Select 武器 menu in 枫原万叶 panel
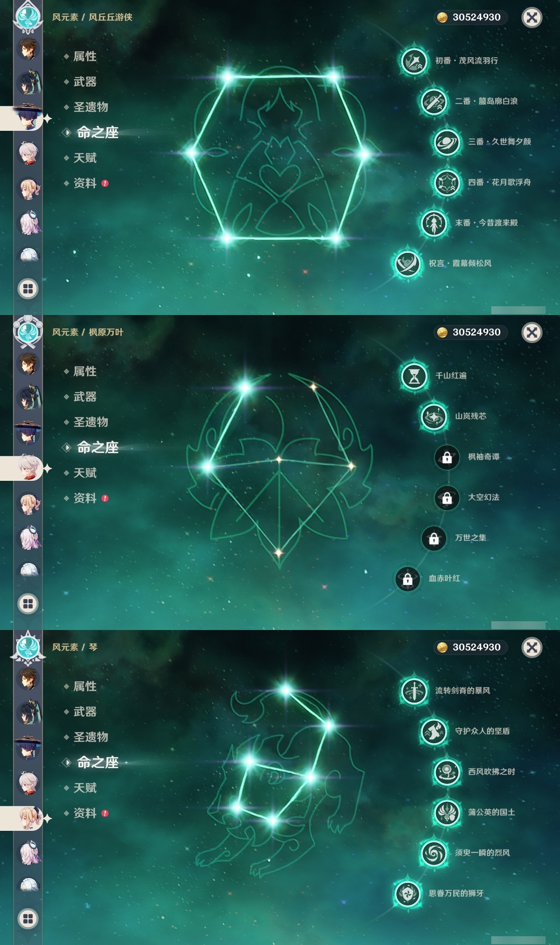560x945 pixels. [85, 396]
